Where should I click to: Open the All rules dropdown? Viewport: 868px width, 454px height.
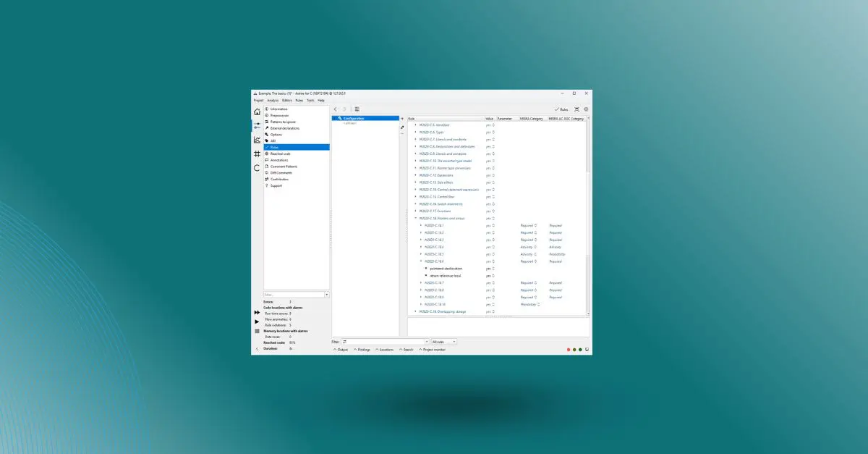pyautogui.click(x=443, y=342)
